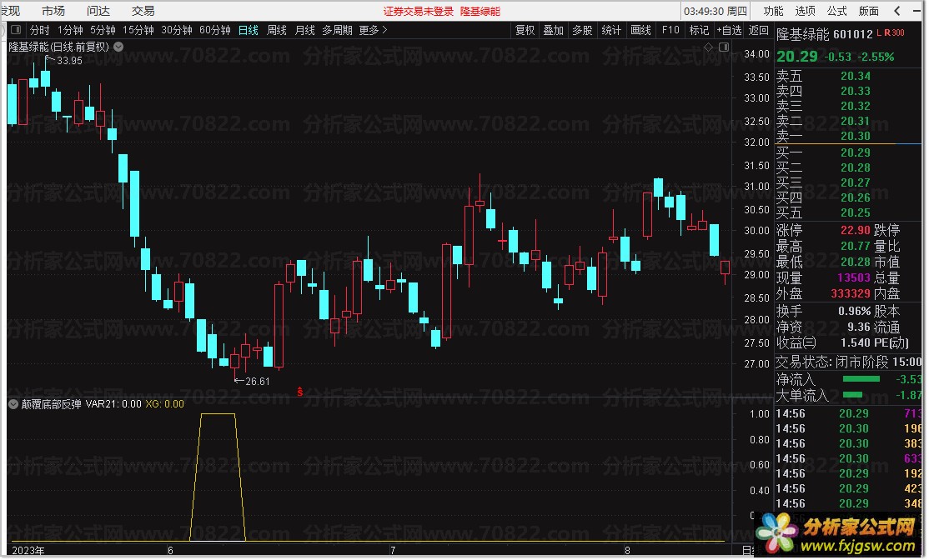Open the 公式 menu
The width and height of the screenshot is (929, 560).
[837, 11]
